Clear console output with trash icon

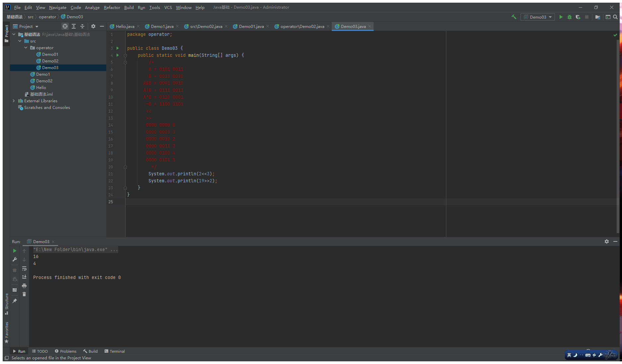pos(24,294)
